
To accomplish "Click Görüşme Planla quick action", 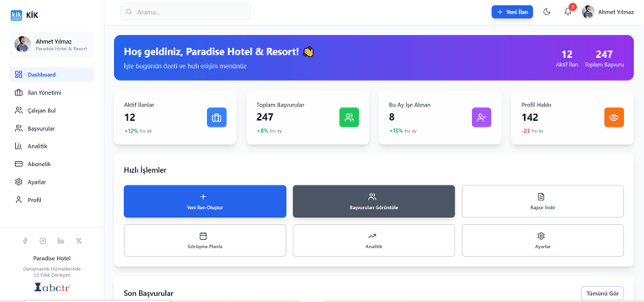I will (x=205, y=241).
